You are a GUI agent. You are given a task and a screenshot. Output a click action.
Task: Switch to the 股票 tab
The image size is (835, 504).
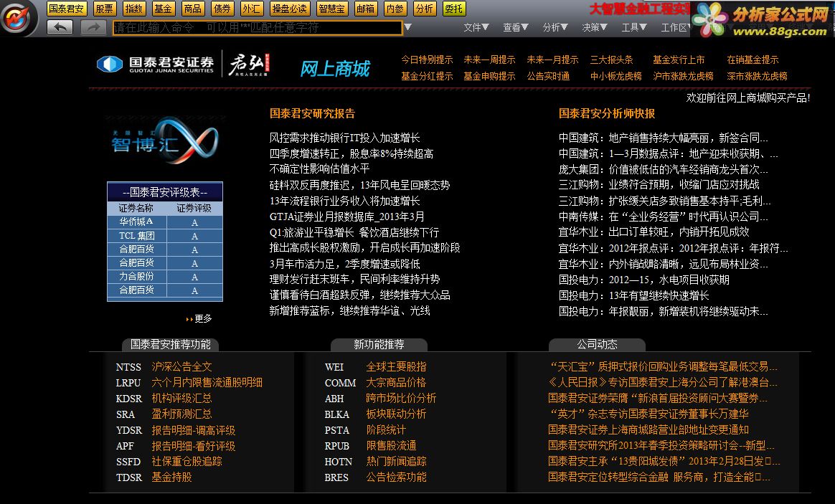(x=105, y=9)
